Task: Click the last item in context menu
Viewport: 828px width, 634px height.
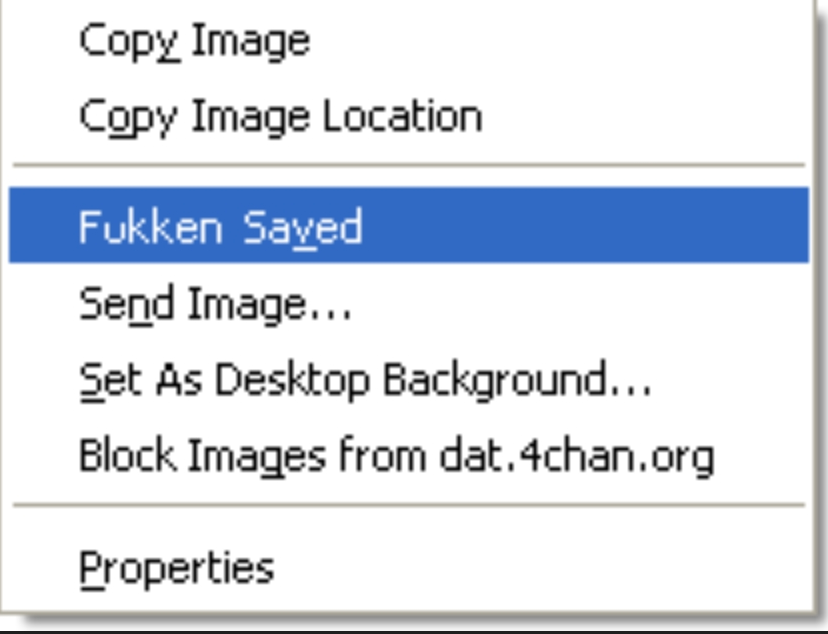Action: [x=409, y=568]
